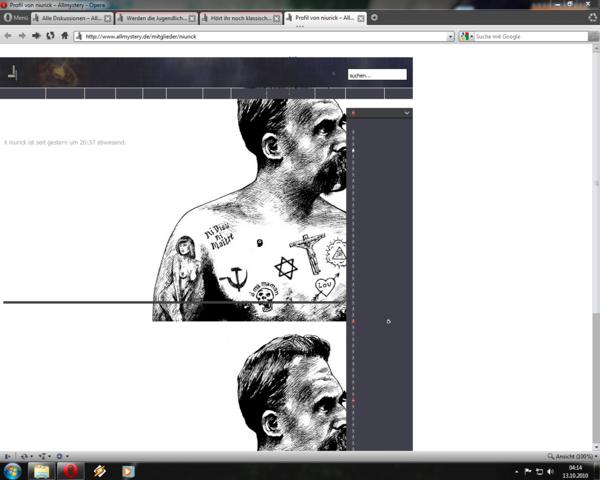Close the Werden die Jugendlich tab
Image resolution: width=600 pixels, height=480 pixels.
tap(192, 18)
